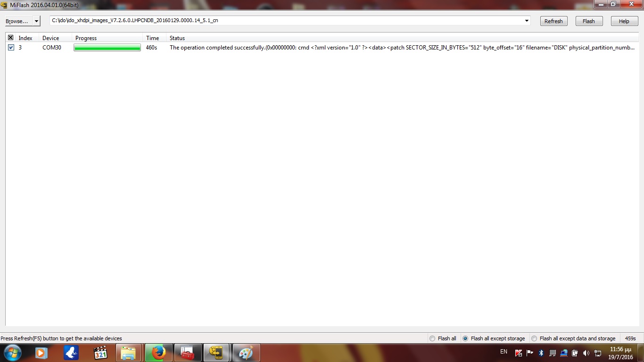Start flashing with the Flash button
This screenshot has height=362, width=644.
click(x=589, y=21)
